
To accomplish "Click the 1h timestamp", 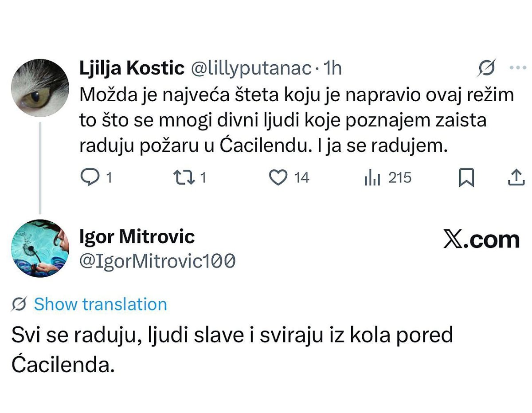I will [333, 68].
